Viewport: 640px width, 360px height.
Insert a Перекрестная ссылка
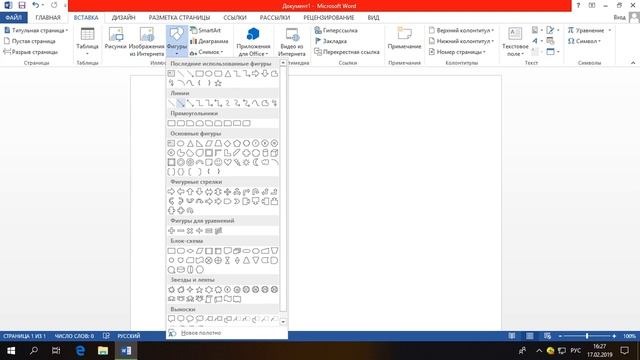[347, 52]
